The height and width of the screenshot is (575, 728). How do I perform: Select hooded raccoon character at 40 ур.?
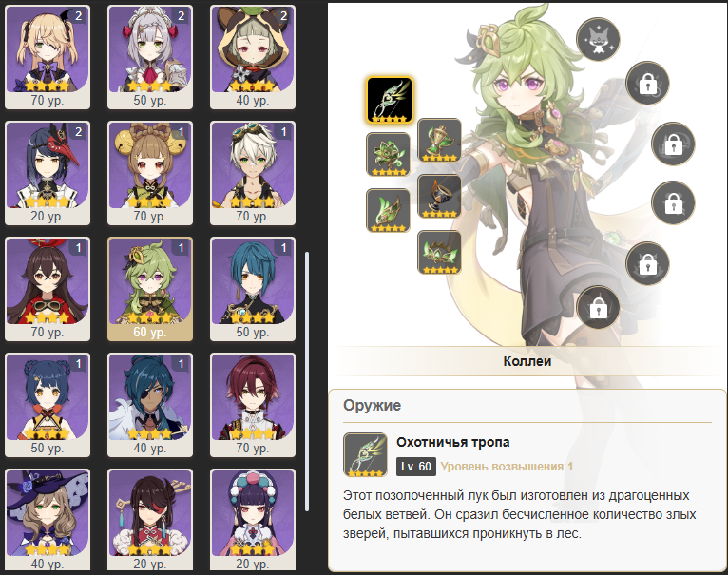point(253,57)
